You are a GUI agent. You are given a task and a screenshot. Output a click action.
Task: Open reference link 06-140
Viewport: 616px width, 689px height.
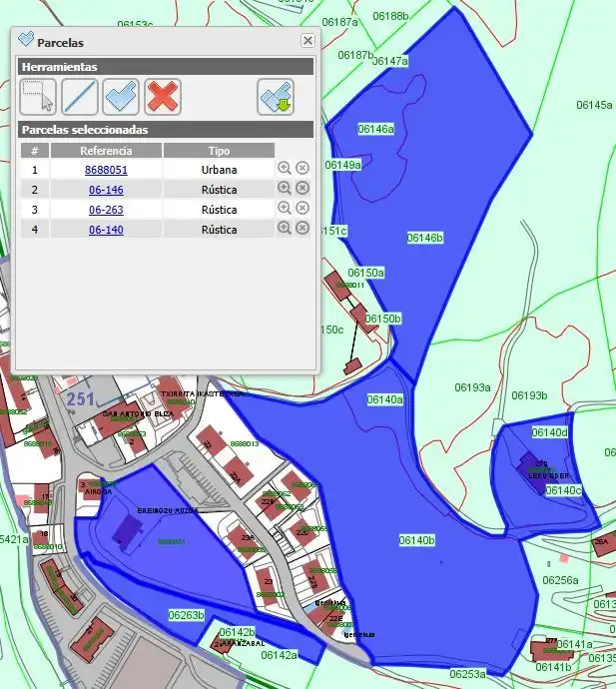point(106,230)
